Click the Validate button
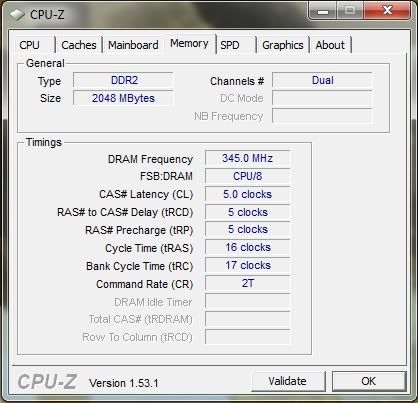Screen dimensions: 418x403 click(x=288, y=381)
